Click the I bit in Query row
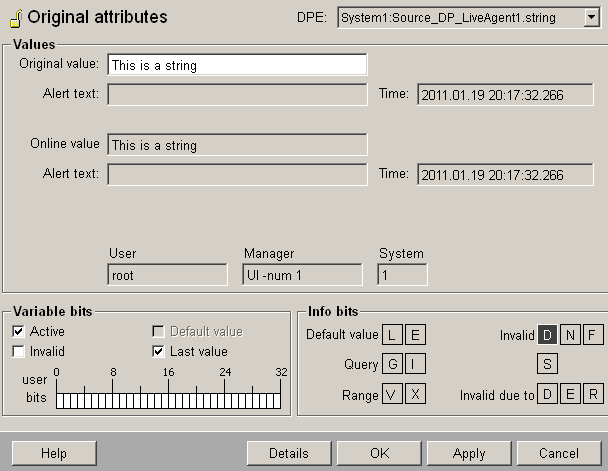The height and width of the screenshot is (471, 608). (415, 365)
